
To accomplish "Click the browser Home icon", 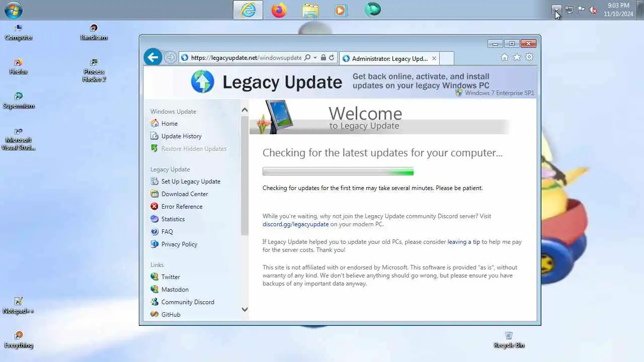I will [x=505, y=57].
